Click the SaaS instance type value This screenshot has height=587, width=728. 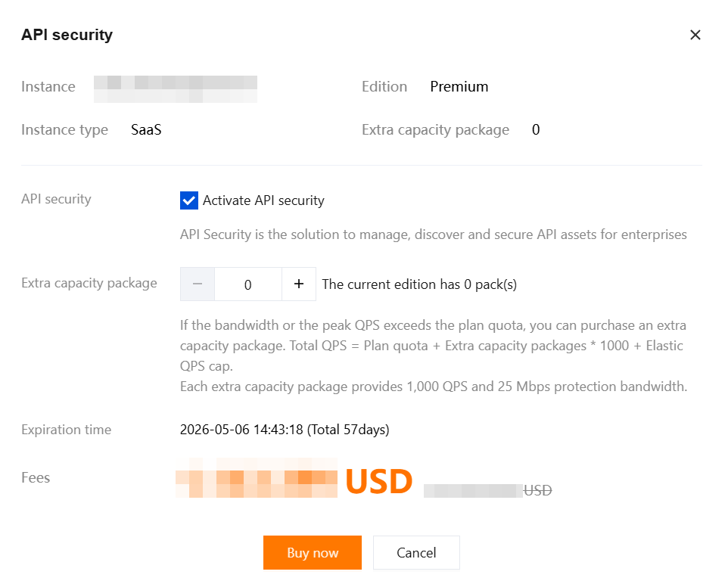click(146, 129)
